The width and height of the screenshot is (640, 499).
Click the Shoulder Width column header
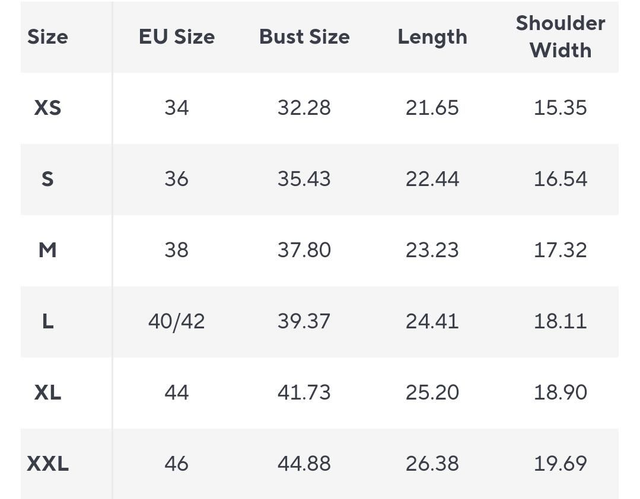click(x=560, y=37)
